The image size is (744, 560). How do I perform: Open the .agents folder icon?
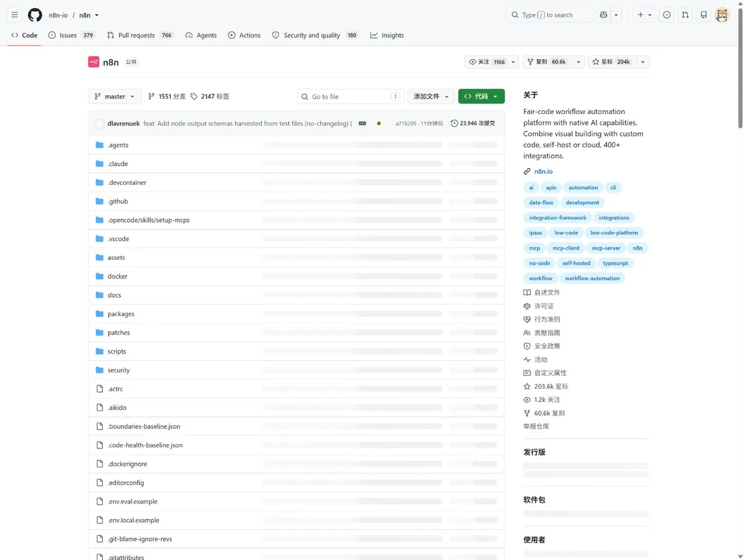(100, 145)
